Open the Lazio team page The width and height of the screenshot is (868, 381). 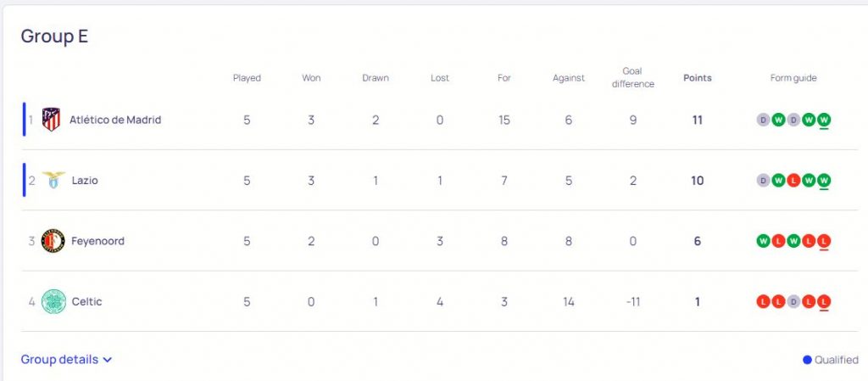[x=85, y=181]
